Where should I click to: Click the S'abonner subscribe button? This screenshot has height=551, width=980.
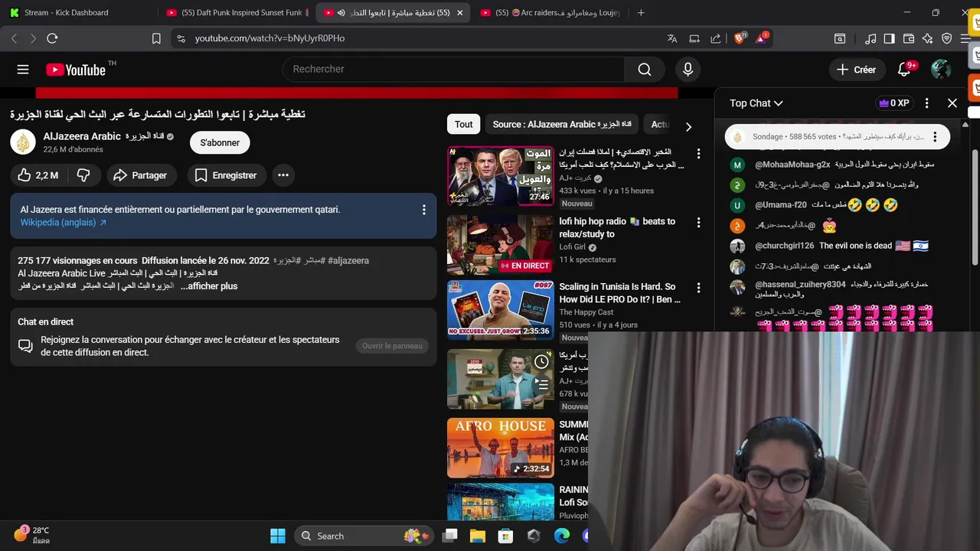click(x=220, y=142)
